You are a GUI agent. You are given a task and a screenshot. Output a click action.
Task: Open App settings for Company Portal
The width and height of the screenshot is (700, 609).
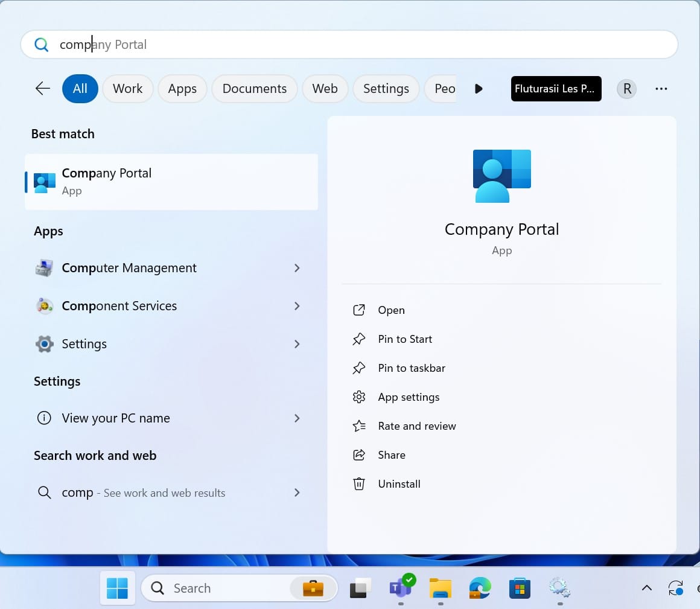409,397
